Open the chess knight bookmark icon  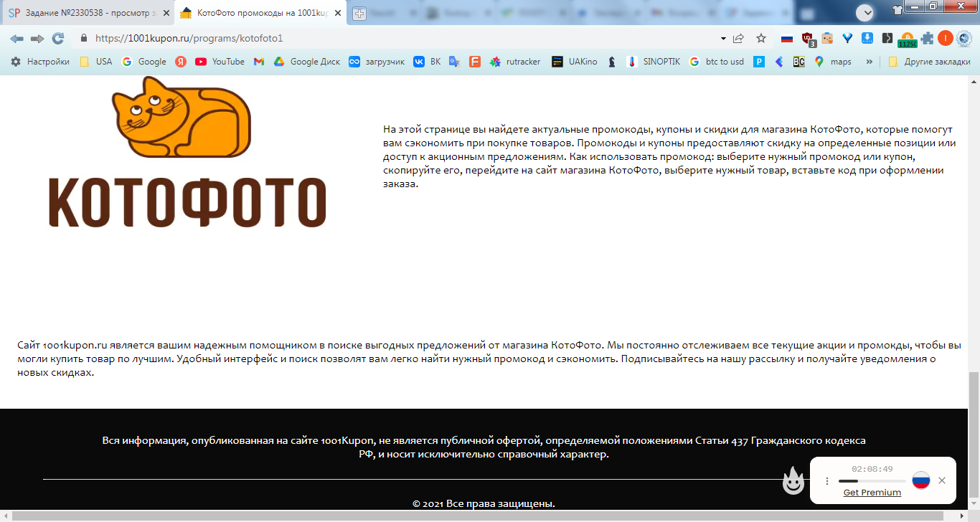click(x=612, y=62)
